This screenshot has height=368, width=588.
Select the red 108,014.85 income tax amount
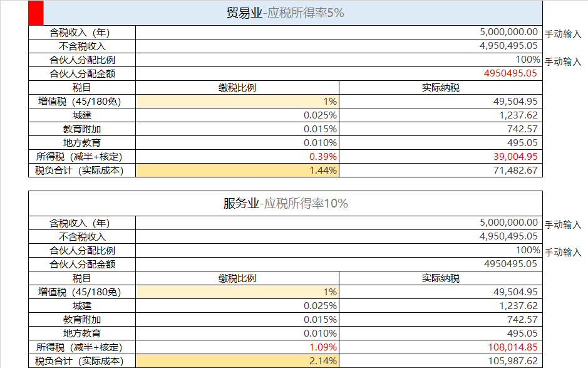(441, 347)
